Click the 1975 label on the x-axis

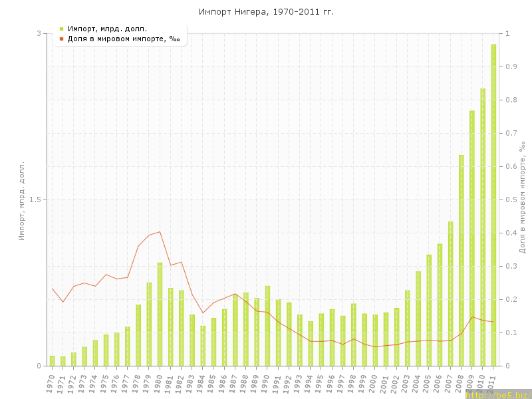pyautogui.click(x=104, y=382)
